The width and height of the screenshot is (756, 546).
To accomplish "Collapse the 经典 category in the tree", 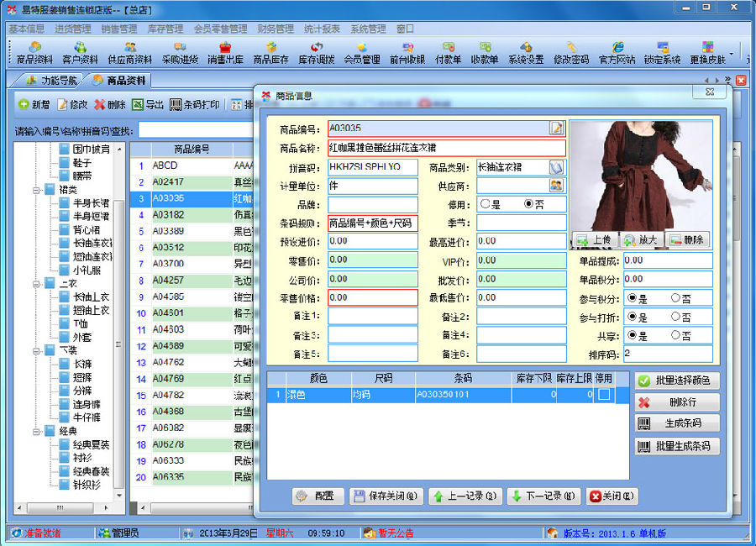I will click(x=37, y=431).
